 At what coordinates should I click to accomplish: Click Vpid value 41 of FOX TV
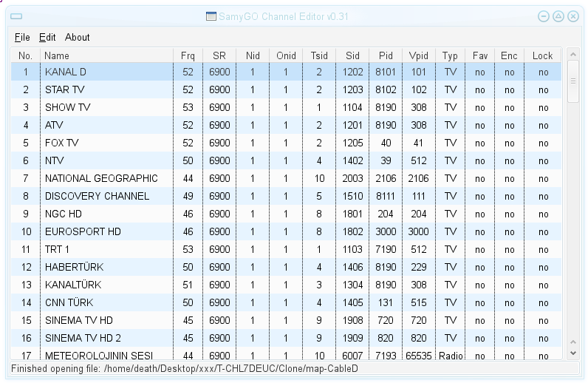pos(419,143)
